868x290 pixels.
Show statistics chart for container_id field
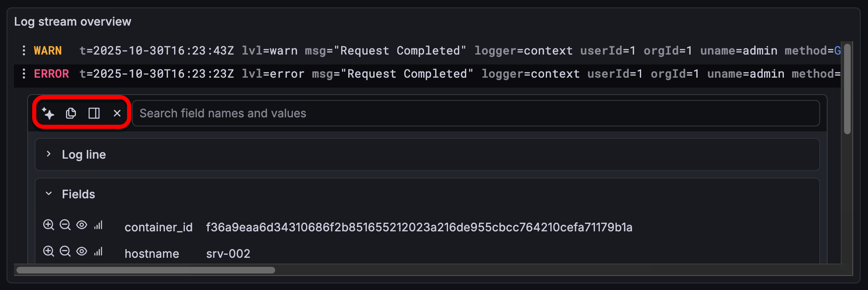98,225
